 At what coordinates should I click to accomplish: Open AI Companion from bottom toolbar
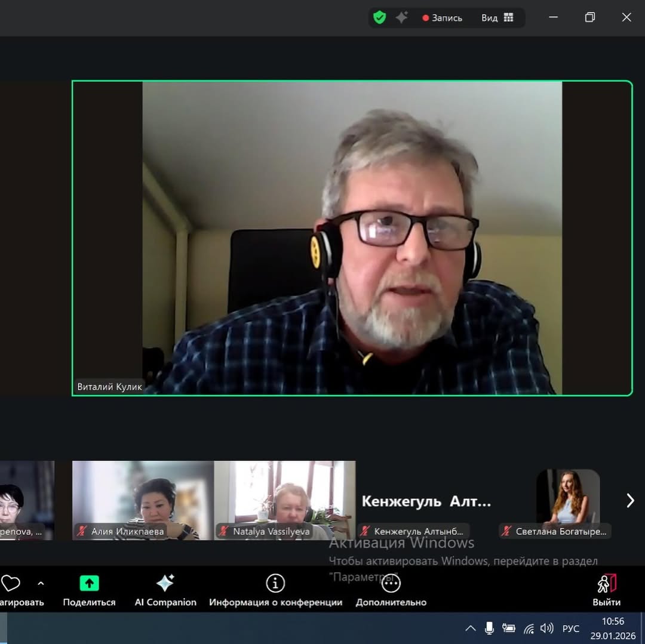point(165,583)
